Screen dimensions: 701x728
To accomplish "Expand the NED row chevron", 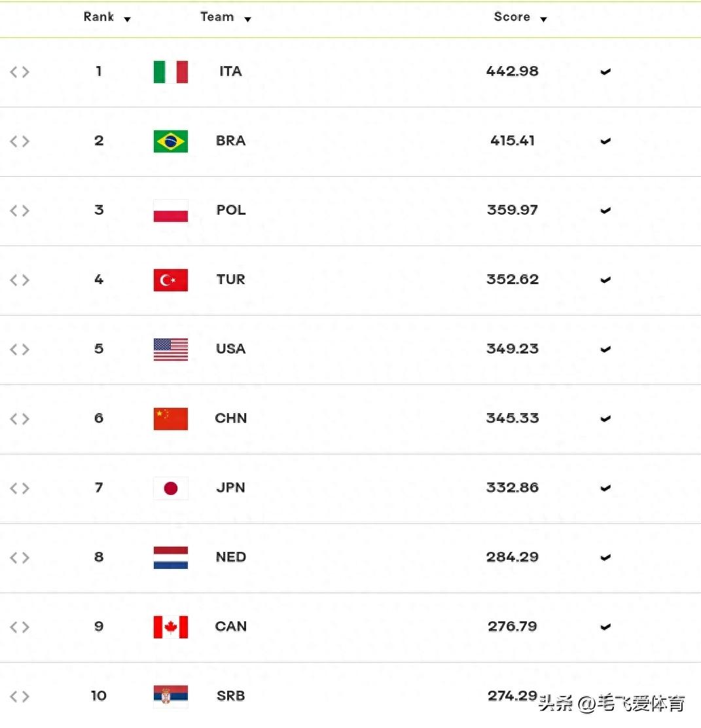I will pos(605,558).
